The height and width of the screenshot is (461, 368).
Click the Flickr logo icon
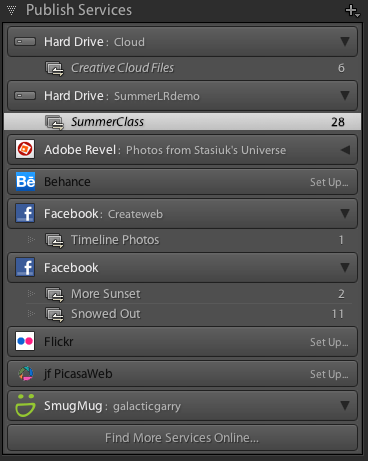[25, 341]
